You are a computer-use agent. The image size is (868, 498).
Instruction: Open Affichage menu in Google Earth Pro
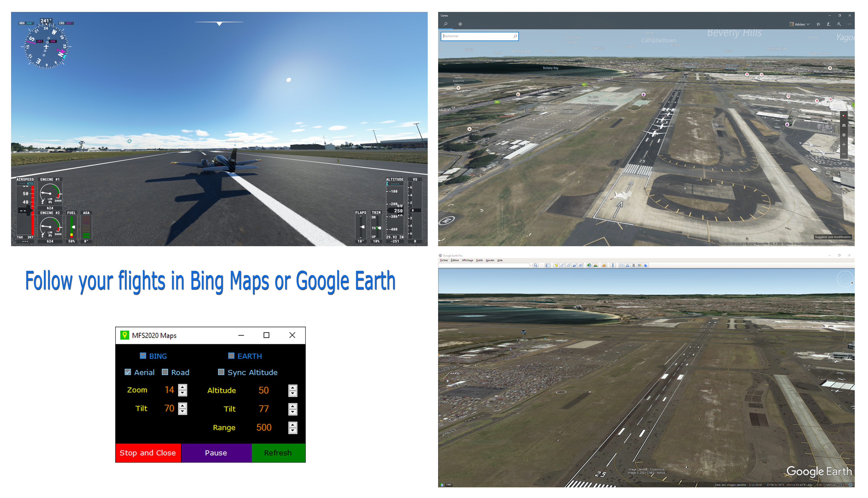coord(467,260)
